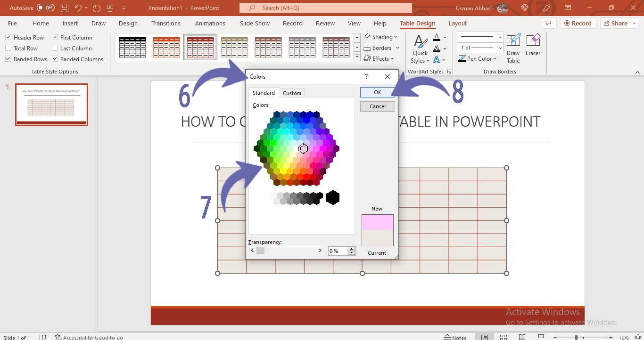Select the orange table style

[166, 47]
